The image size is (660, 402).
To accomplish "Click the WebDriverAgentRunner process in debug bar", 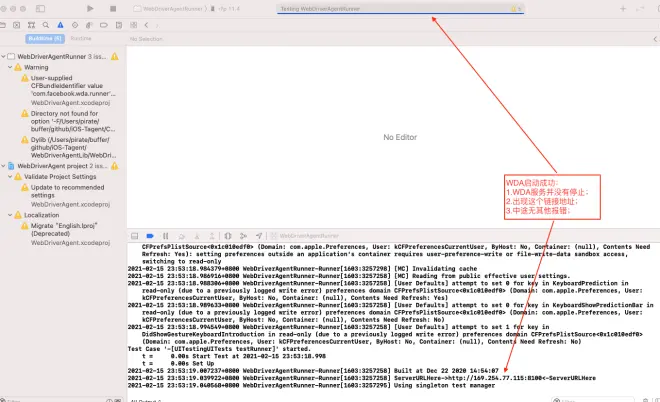I will coord(305,236).
